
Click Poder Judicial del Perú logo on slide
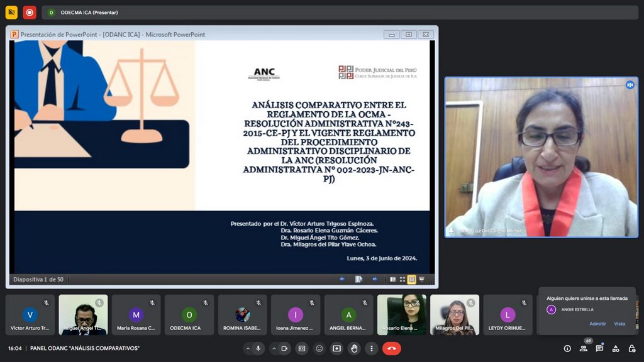(377, 72)
